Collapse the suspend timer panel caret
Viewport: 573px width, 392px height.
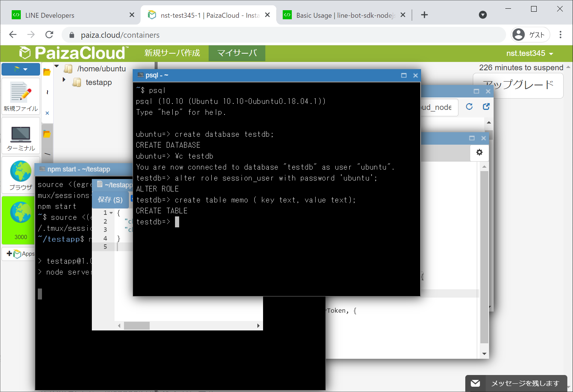pyautogui.click(x=568, y=67)
